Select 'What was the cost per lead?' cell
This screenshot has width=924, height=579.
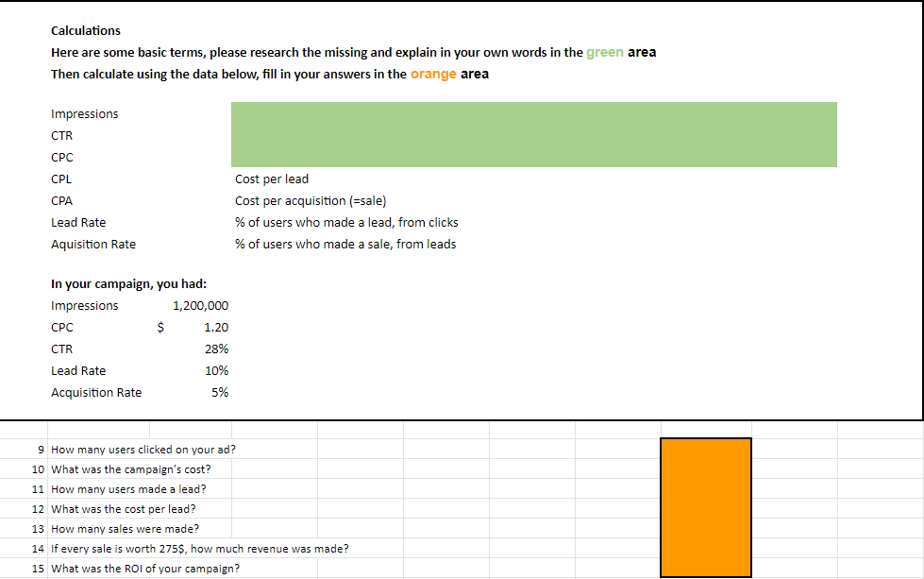pyautogui.click(x=123, y=509)
